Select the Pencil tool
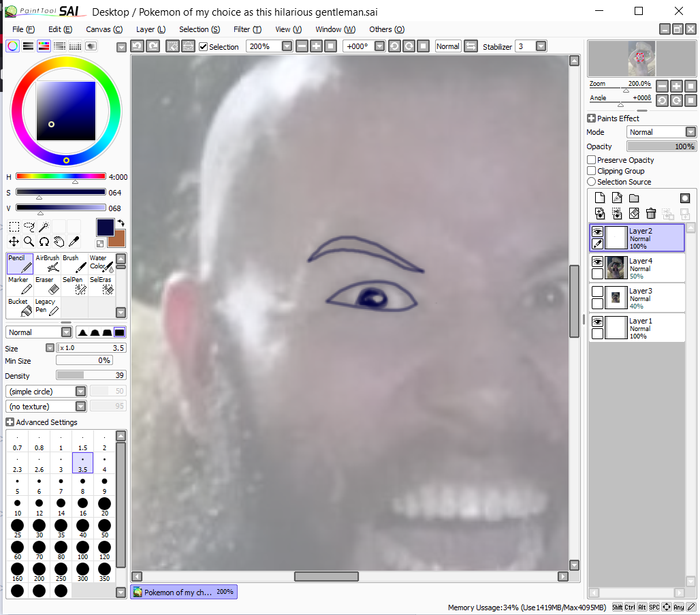 [20, 264]
